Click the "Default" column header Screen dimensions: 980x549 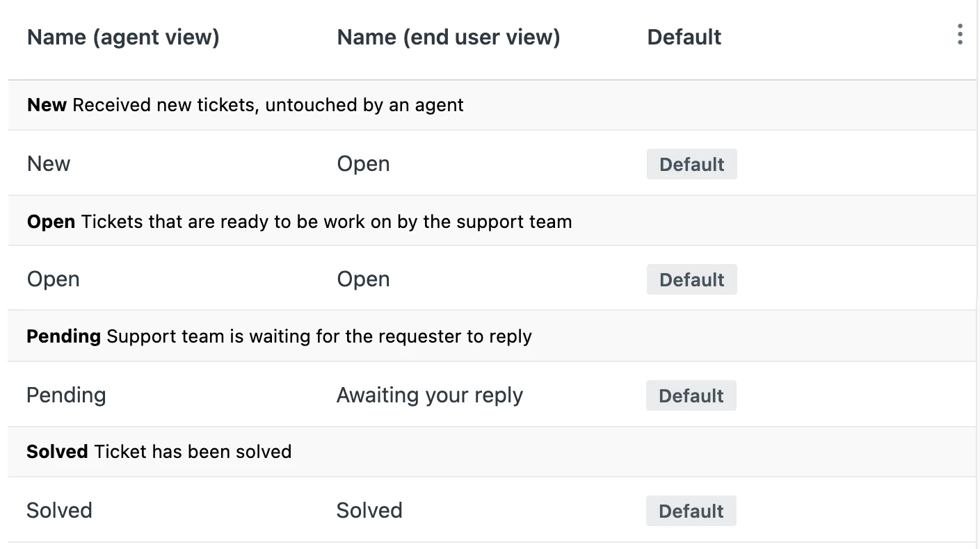coord(684,37)
